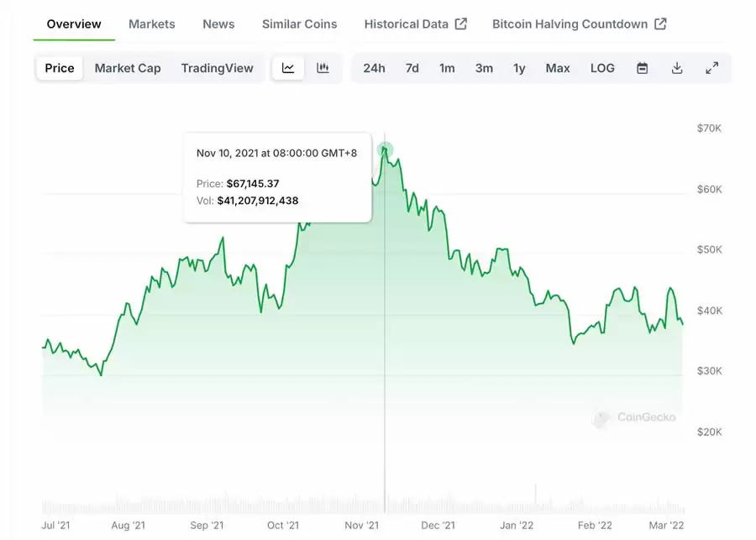Switch chart to TradingView mode
Screen dimensions: 756x540
[217, 68]
